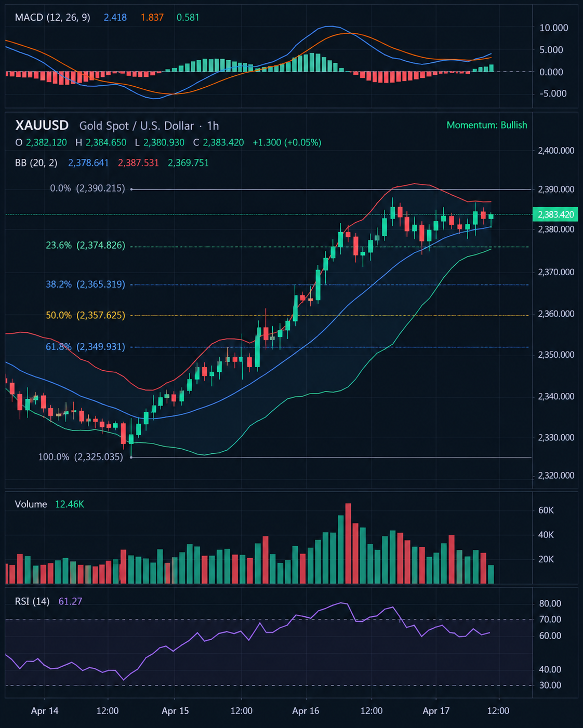
Task: Click the MACD signal value 1.837
Action: pos(152,17)
